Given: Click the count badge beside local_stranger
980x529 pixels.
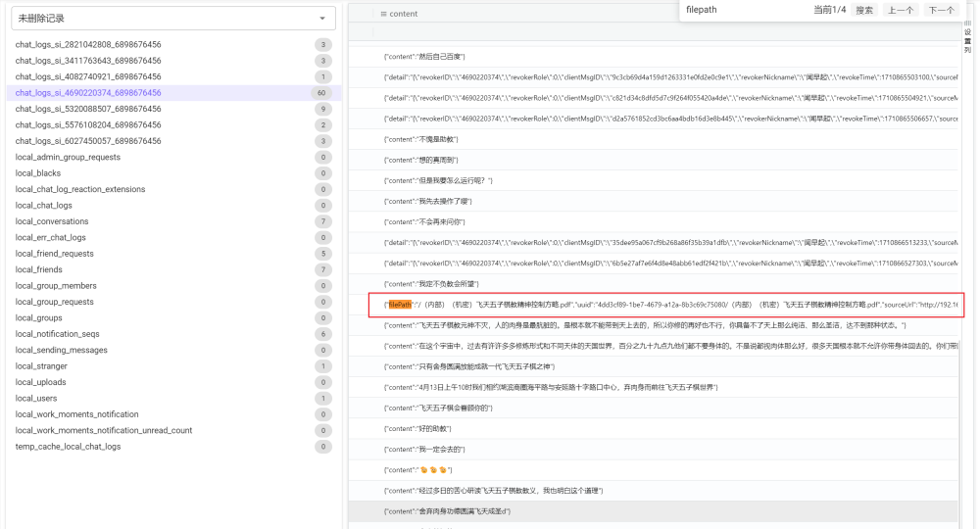Looking at the screenshot, I should pos(322,366).
